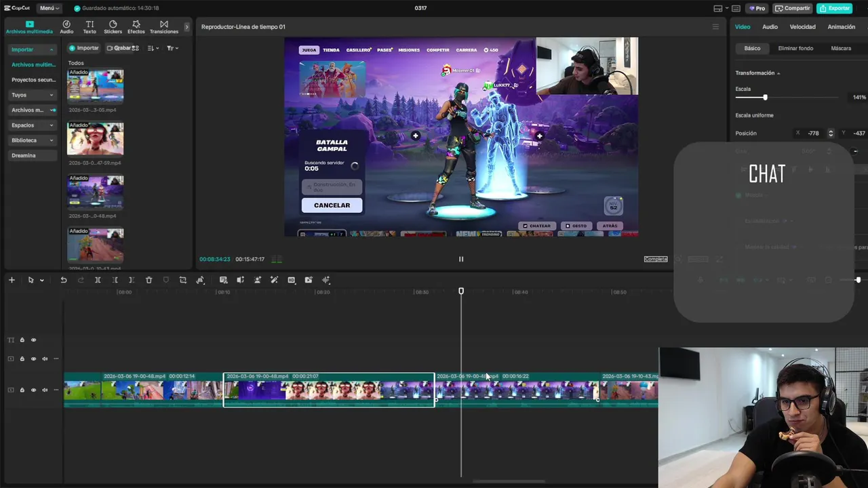Click the Compartir button

tap(792, 8)
